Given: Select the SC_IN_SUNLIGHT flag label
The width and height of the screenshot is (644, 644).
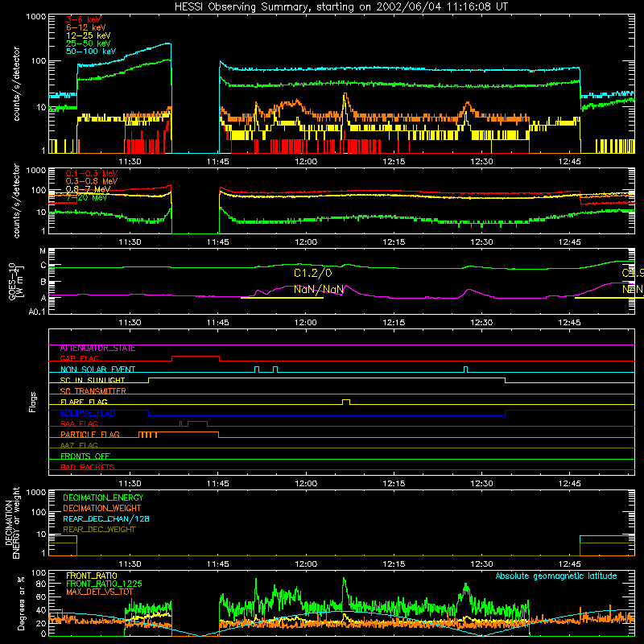Looking at the screenshot, I should [x=93, y=380].
